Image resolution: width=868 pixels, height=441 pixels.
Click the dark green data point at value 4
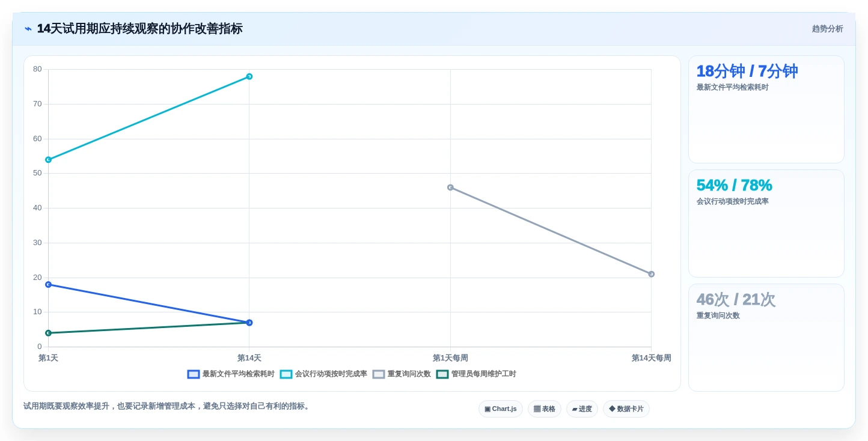tap(48, 333)
